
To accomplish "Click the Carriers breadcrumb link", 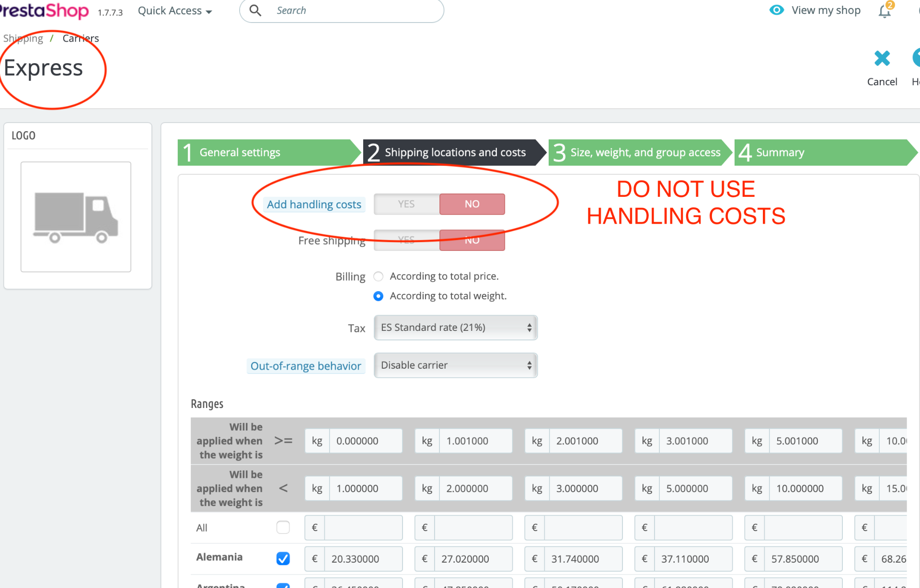I will pyautogui.click(x=80, y=38).
